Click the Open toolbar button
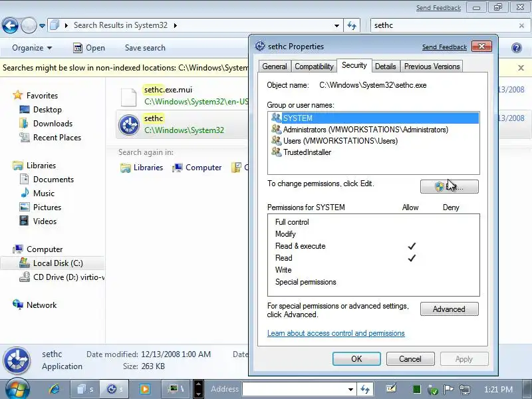Screen dimensions: 532x399 pos(89,48)
